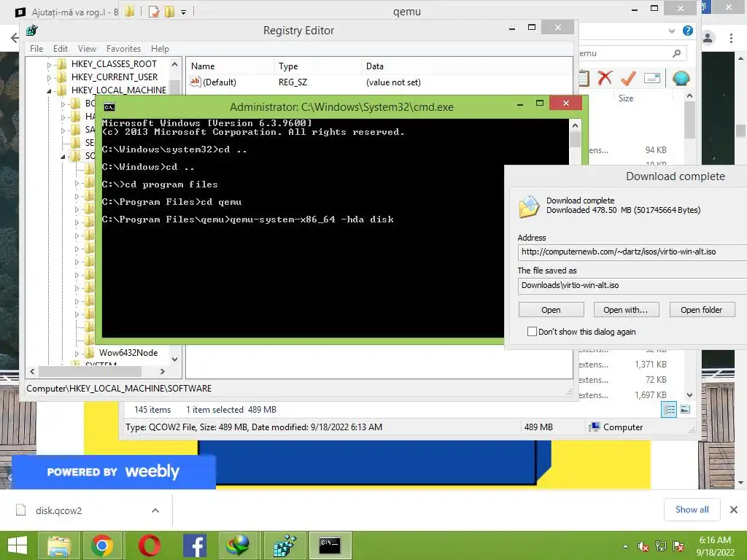
Task: Open the browser three-dot menu
Action: point(731,38)
